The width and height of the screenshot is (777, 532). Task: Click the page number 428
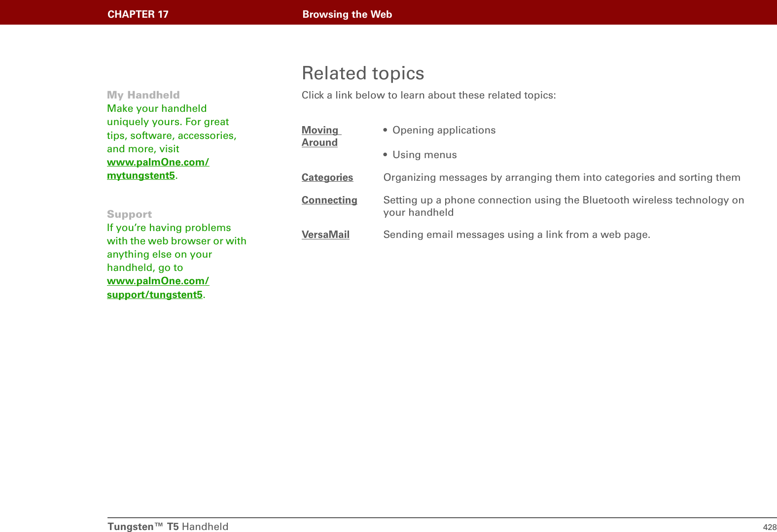770,527
